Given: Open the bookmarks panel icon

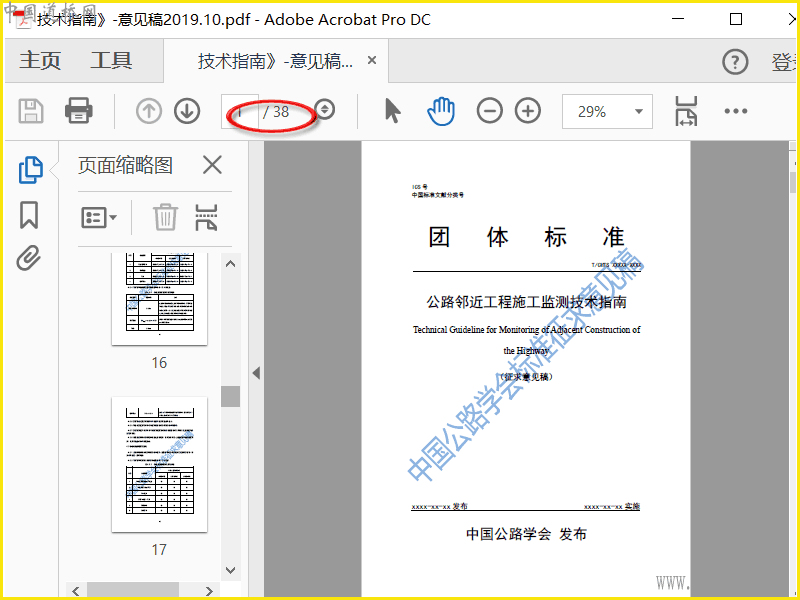Looking at the screenshot, I should point(29,215).
